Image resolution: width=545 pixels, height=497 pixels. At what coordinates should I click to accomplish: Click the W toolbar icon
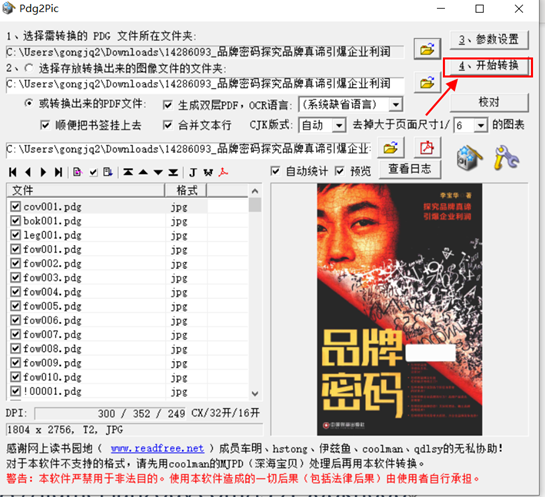tap(208, 172)
